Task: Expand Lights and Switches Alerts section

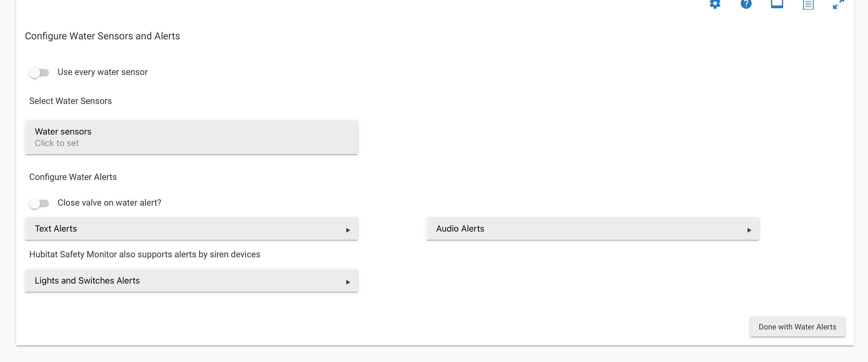Action: point(191,281)
